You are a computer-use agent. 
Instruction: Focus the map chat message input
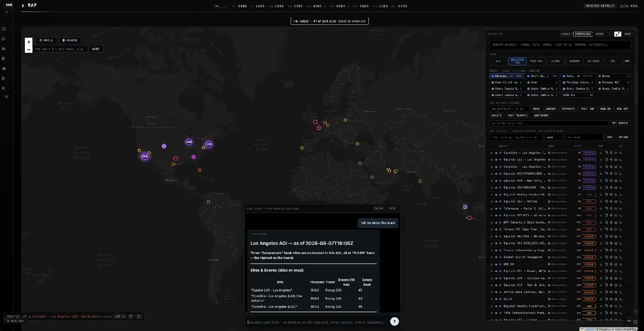pos(317,322)
